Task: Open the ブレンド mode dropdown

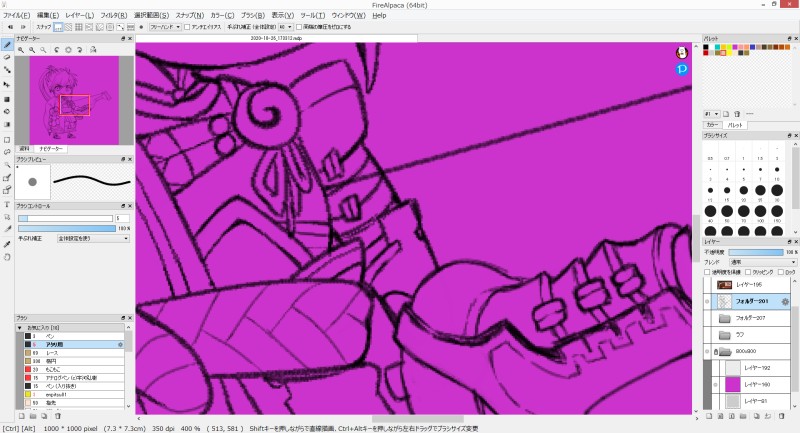Action: 763,262
